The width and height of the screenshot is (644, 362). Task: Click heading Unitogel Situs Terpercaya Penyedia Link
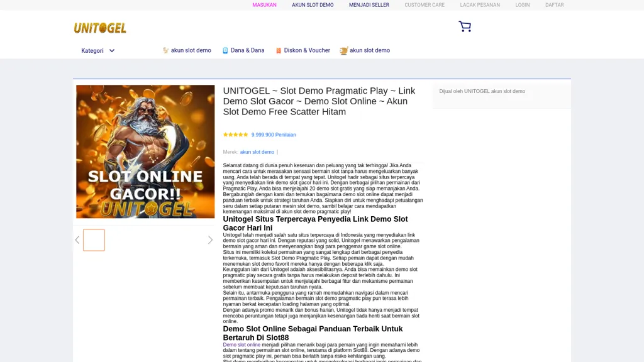click(316, 223)
